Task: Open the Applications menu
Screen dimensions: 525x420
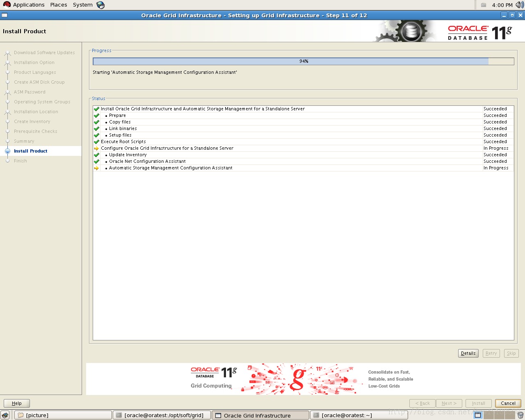Action: 29,5
